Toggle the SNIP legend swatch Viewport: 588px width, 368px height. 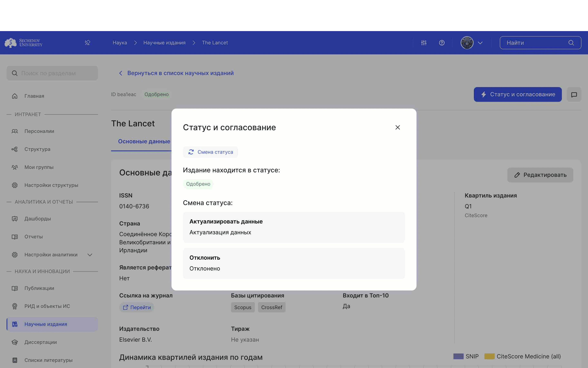[458, 357]
